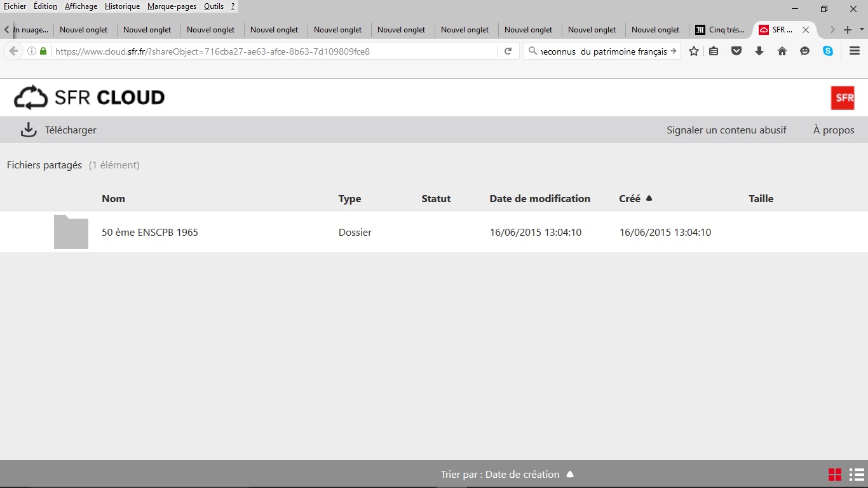Bookmark this page with the star icon
Viewport: 868px width, 488px height.
[x=694, y=51]
